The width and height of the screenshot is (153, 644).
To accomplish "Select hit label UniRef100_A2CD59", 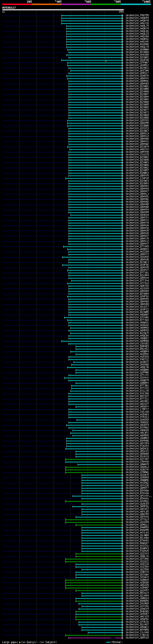I will (x=137, y=522).
